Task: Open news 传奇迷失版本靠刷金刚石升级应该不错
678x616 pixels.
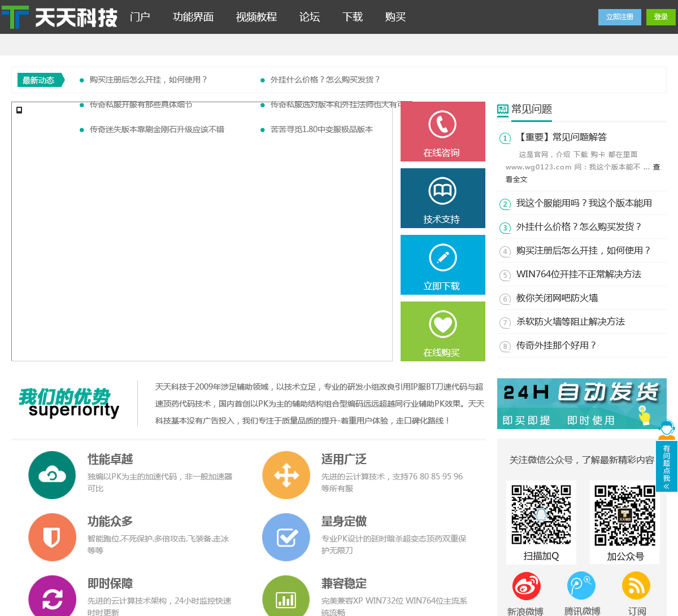Action: [157, 129]
